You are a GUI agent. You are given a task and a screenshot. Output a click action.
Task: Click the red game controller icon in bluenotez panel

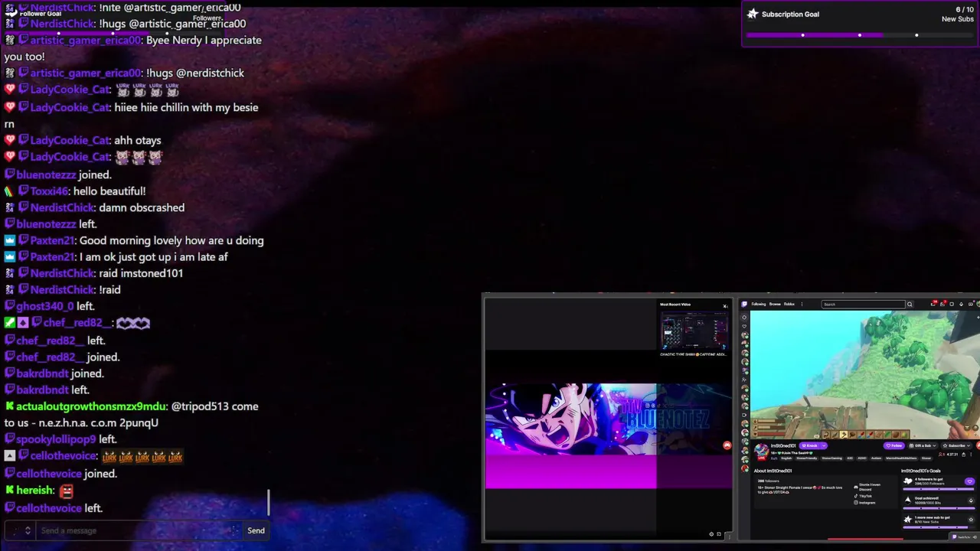pyautogui.click(x=727, y=445)
